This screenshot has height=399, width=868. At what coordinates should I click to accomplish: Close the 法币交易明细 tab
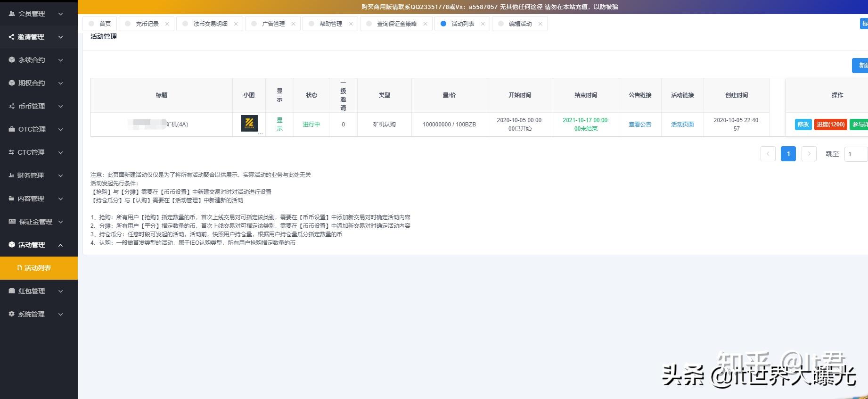coord(236,24)
